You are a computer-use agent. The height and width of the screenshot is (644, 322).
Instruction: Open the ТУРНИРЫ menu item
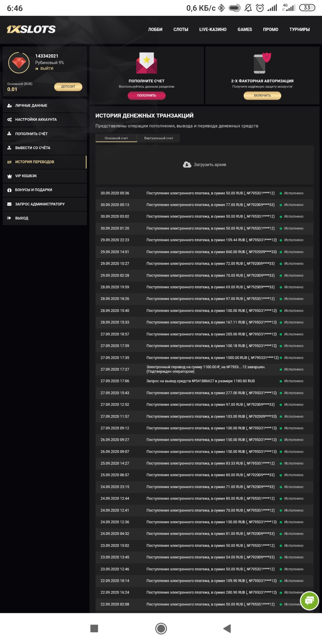click(x=299, y=30)
